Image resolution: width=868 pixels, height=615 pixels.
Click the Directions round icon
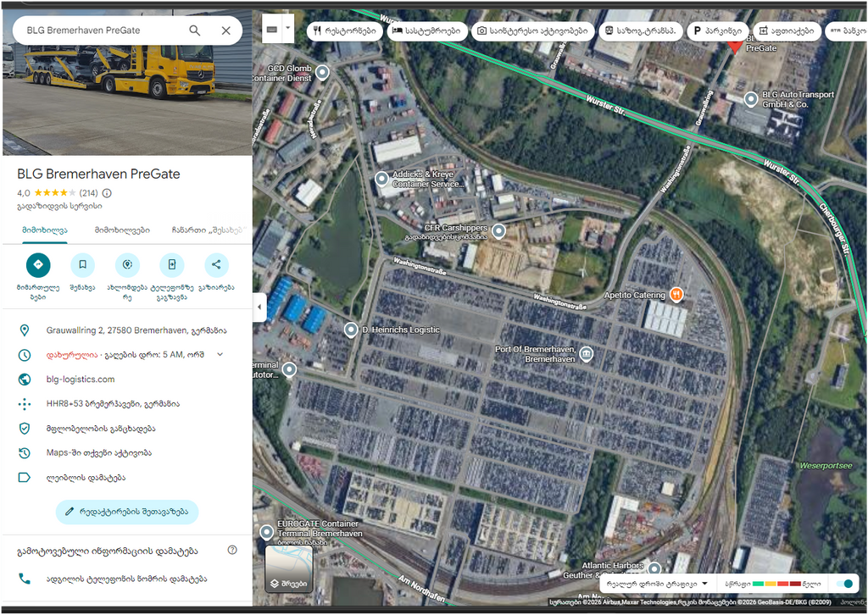[x=38, y=265]
